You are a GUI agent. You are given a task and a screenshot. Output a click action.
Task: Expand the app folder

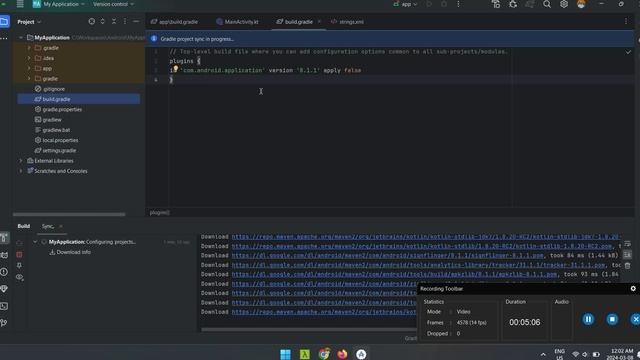point(29,68)
